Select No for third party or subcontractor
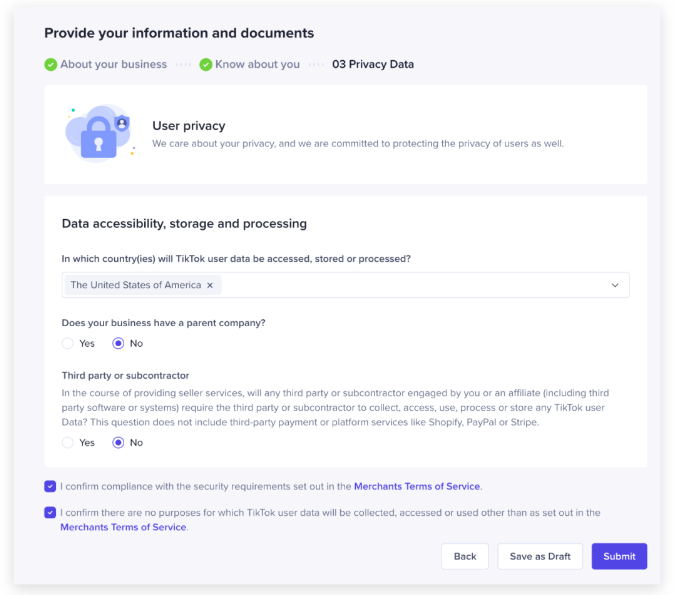674x595 pixels. click(118, 442)
